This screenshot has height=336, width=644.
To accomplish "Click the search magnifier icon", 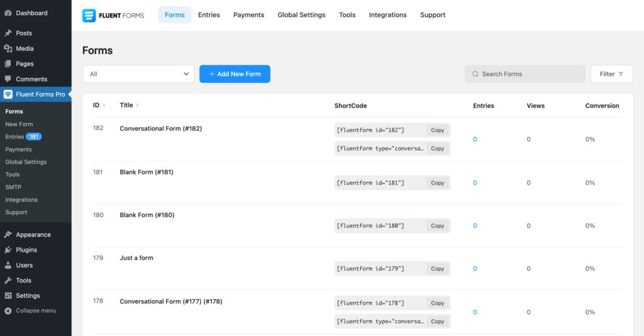I will coord(475,74).
